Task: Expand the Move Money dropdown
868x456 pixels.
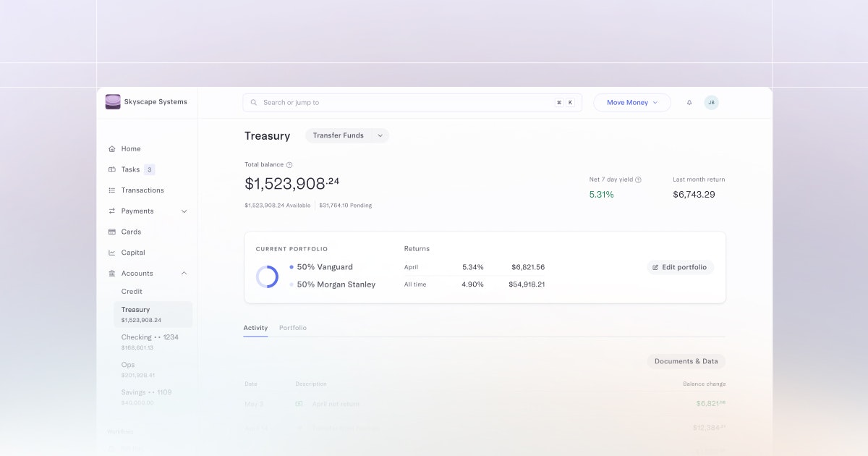Action: tap(631, 102)
